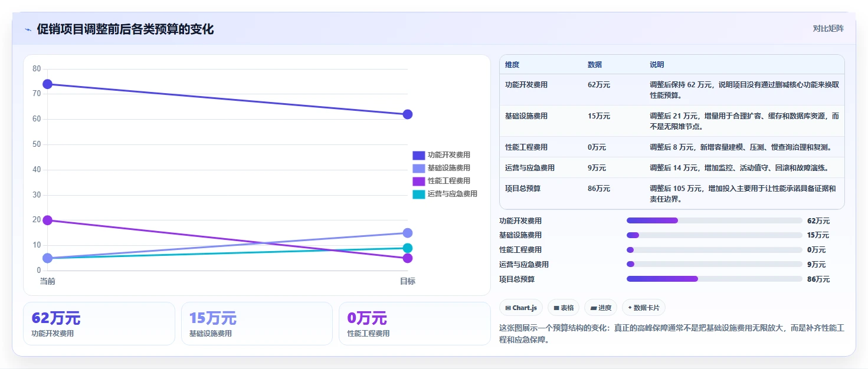The width and height of the screenshot is (868, 369).
Task: Select the 表格 tag chip
Action: (564, 308)
